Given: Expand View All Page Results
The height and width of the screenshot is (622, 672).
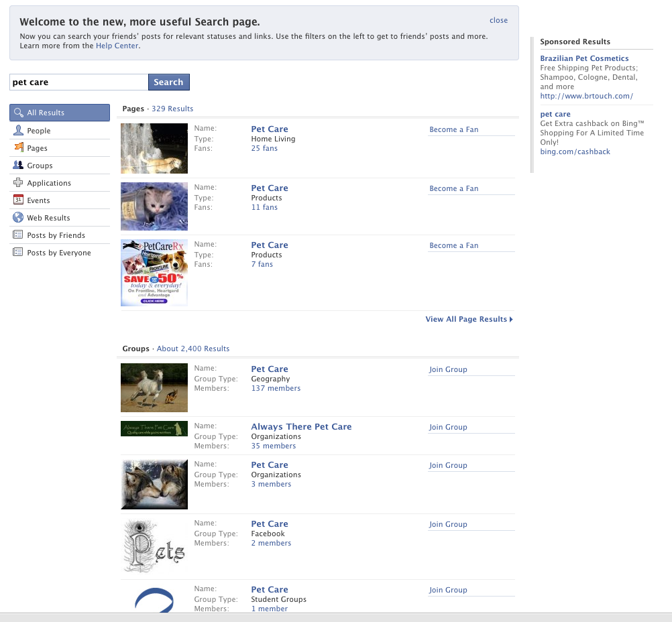Looking at the screenshot, I should pyautogui.click(x=468, y=319).
